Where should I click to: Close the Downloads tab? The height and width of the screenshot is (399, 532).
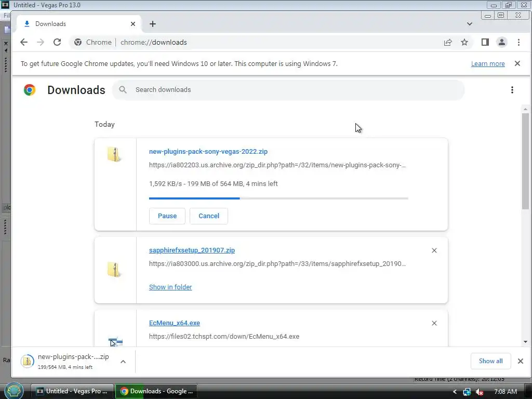pos(133,24)
